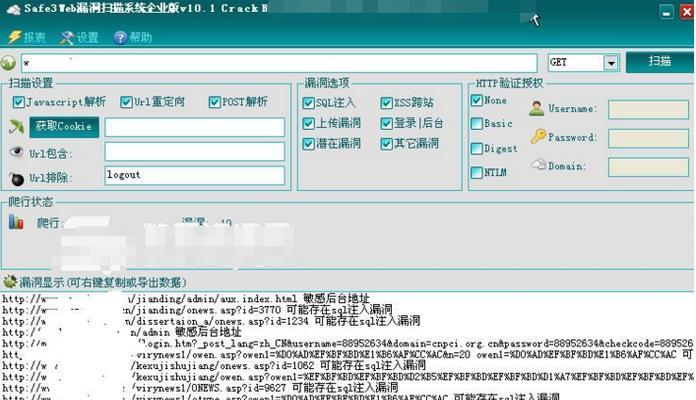
Task: Toggle XSS跨站 checkbox
Action: [x=386, y=103]
